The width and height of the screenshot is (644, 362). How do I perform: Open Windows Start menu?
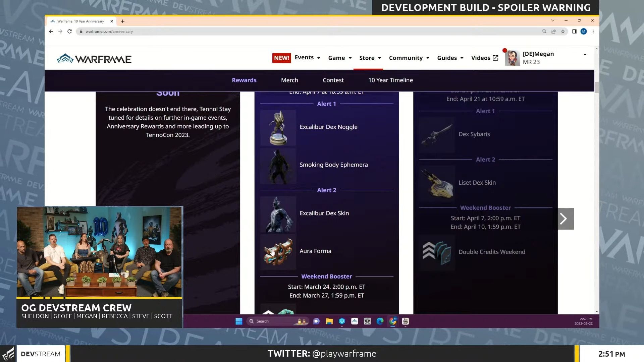click(x=239, y=321)
